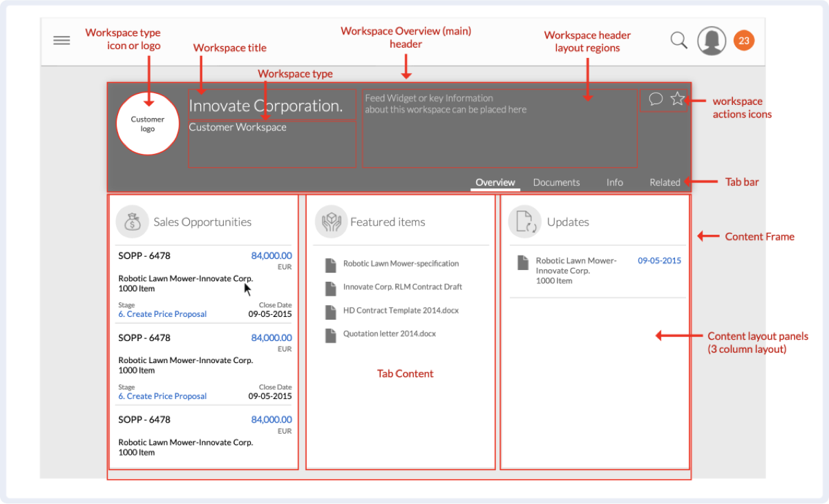The image size is (829, 504).
Task: Open the Related tab
Action: [x=665, y=182]
